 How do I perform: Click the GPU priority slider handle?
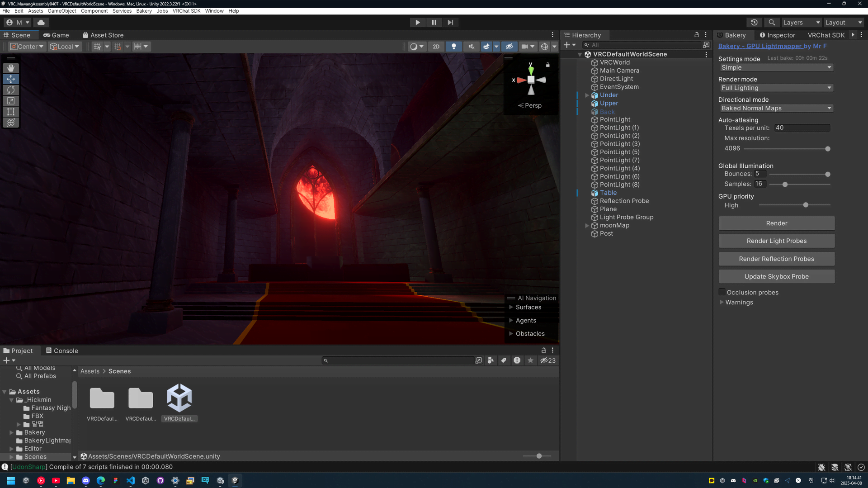coord(806,205)
